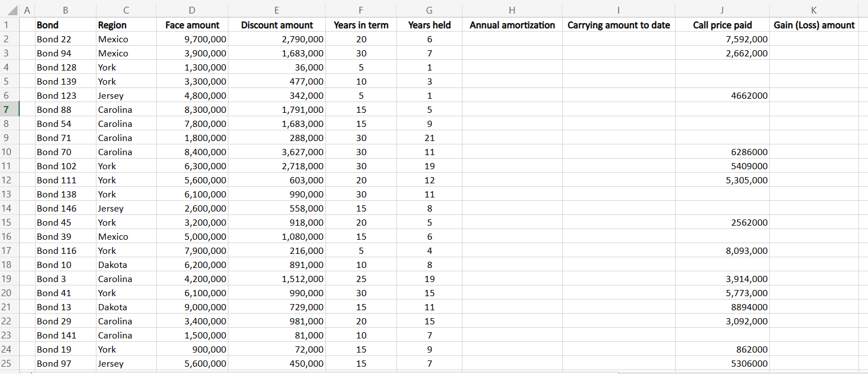Click years held value 21 for Bond 71
The width and height of the screenshot is (868, 374).
tap(429, 138)
